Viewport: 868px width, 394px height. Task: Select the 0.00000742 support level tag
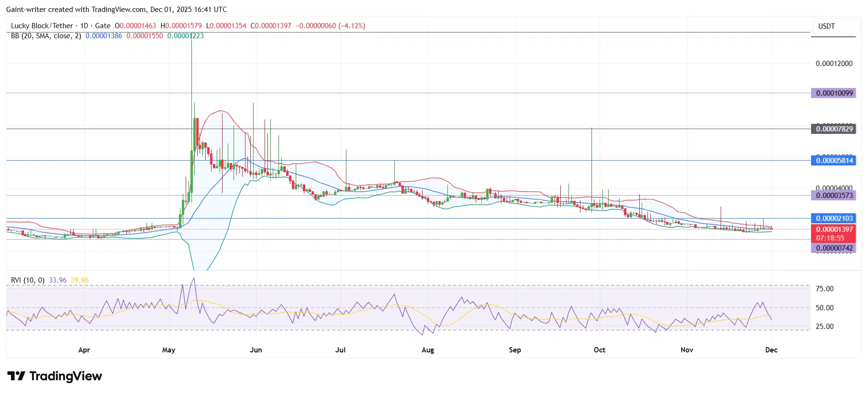[x=834, y=248]
